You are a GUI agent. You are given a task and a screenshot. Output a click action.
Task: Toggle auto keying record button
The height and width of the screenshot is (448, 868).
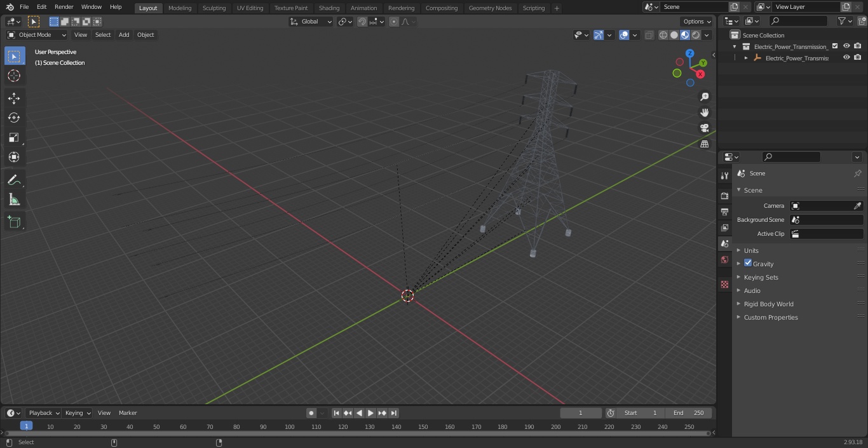pos(311,413)
